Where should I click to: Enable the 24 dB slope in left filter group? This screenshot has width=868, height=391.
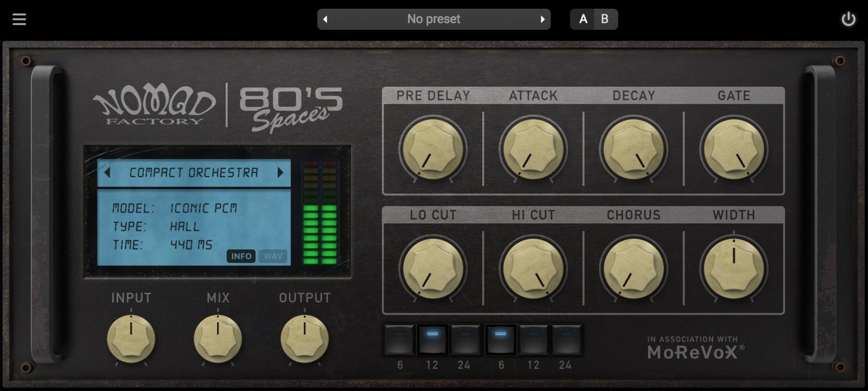465,340
